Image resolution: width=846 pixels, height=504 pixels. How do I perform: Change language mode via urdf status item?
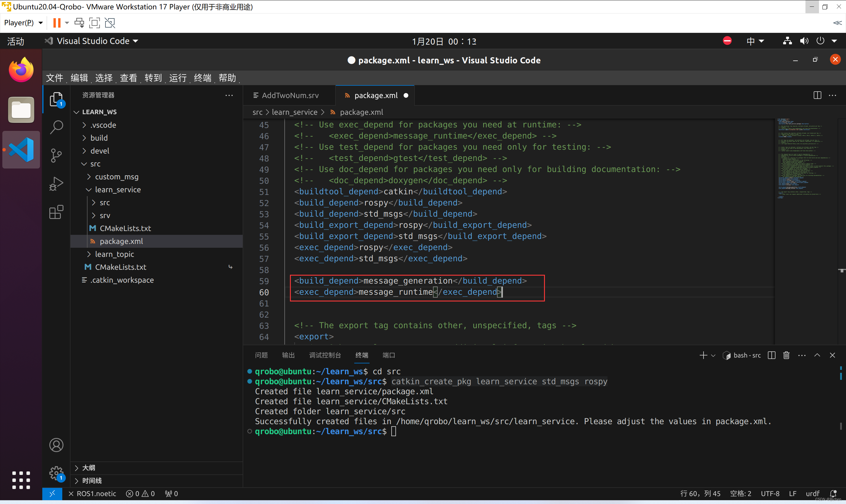pos(812,493)
